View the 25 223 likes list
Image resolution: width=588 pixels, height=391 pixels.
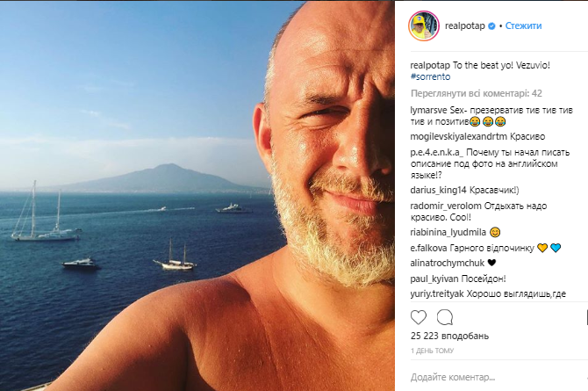[448, 337]
